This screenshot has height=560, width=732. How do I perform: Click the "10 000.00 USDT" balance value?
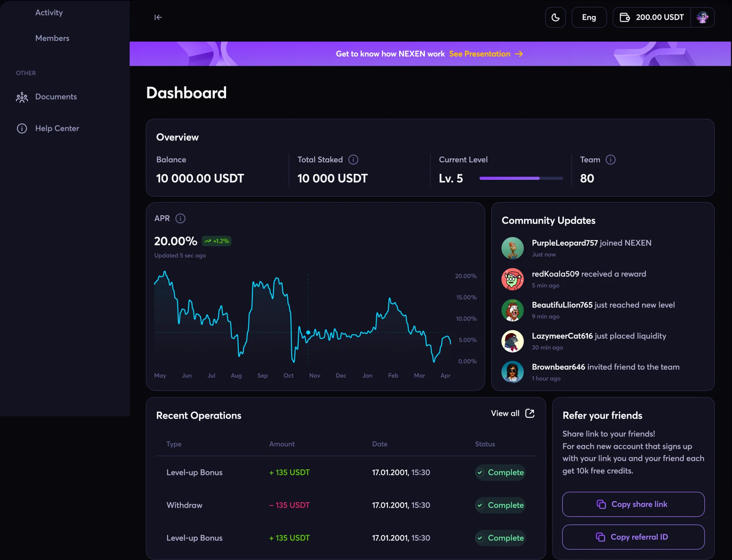coord(200,178)
